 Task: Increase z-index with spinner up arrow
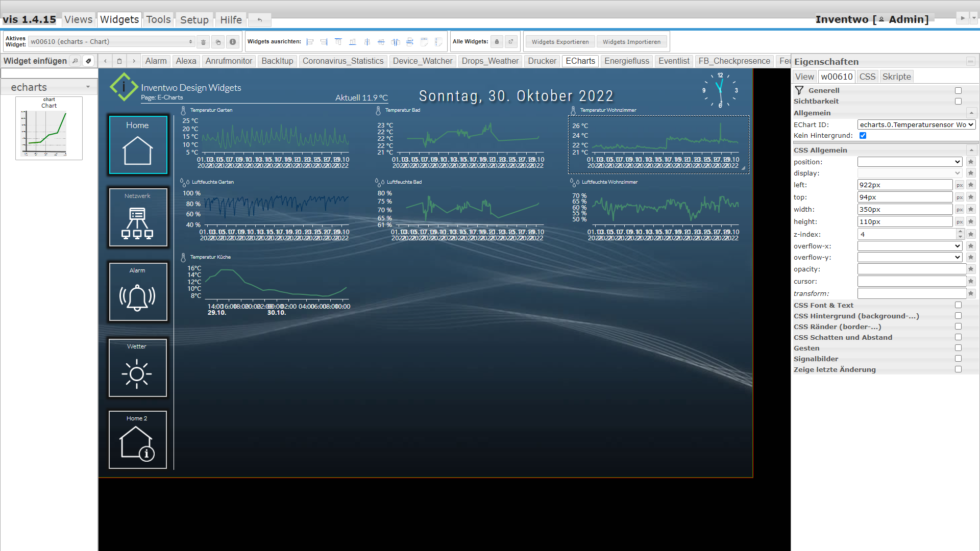click(960, 232)
